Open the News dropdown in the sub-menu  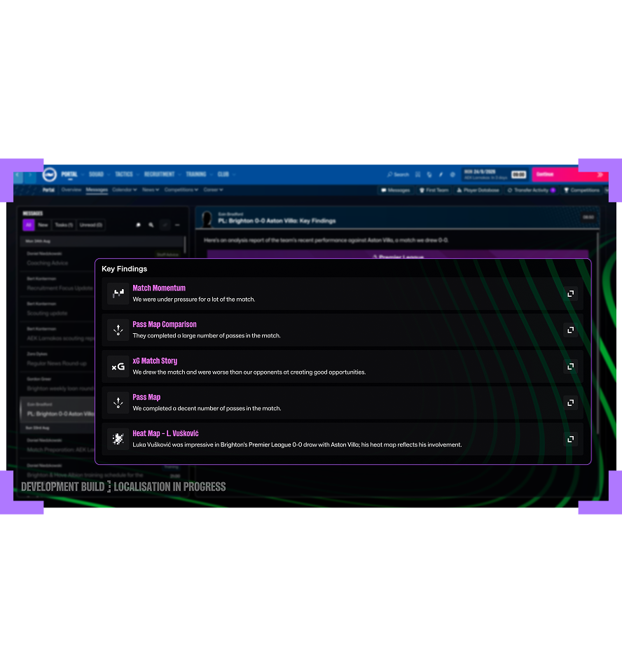151,190
